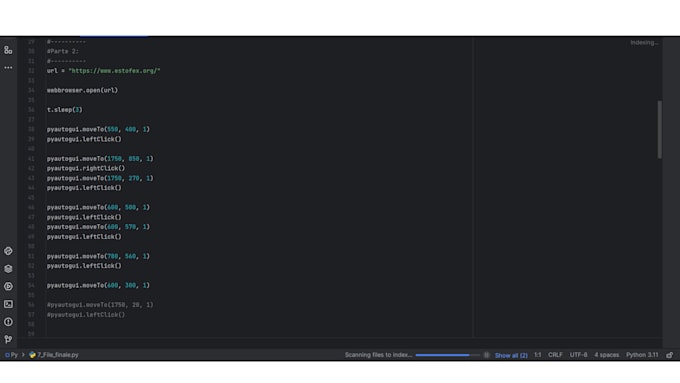
Task: Click the estofex.org URL string
Action: click(x=114, y=71)
